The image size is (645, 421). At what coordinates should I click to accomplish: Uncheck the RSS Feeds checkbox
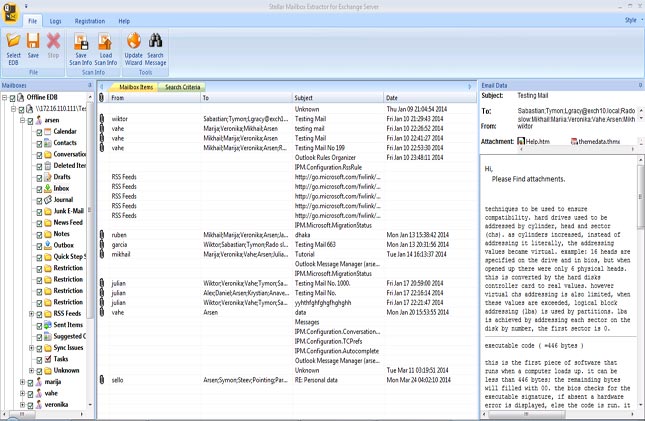click(x=39, y=314)
